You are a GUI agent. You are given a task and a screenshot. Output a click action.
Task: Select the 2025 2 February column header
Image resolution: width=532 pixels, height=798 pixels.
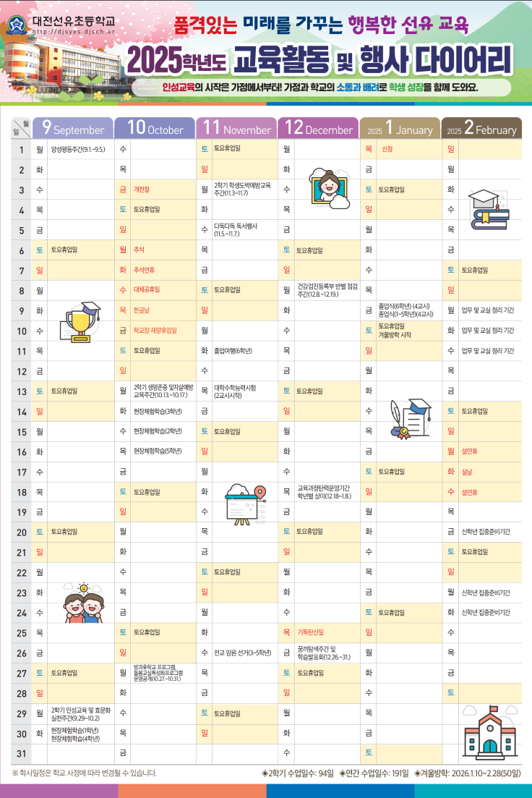coord(481,129)
